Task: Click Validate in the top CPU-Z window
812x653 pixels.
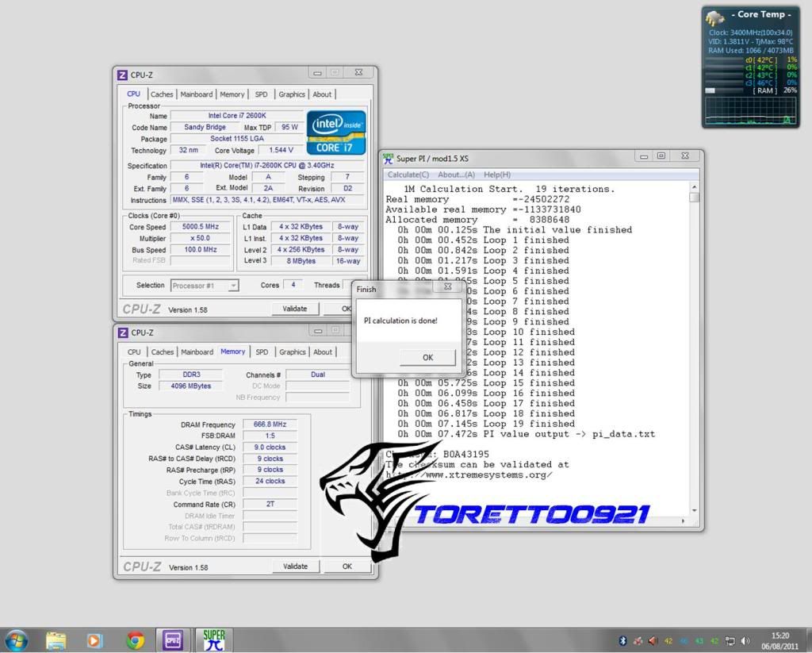Action: click(295, 309)
